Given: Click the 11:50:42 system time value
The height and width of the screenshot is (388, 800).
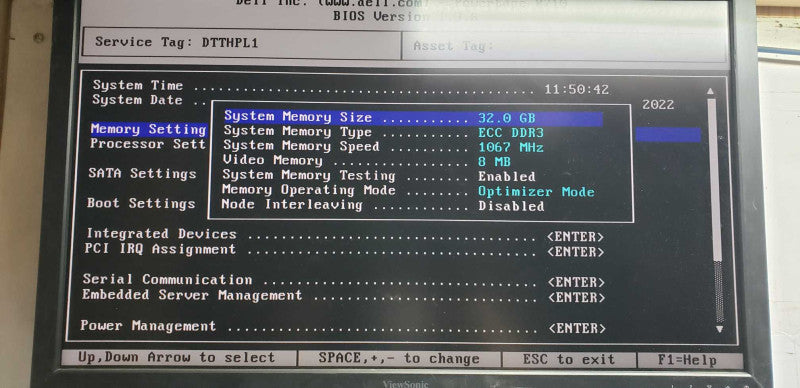Looking at the screenshot, I should pyautogui.click(x=577, y=90).
